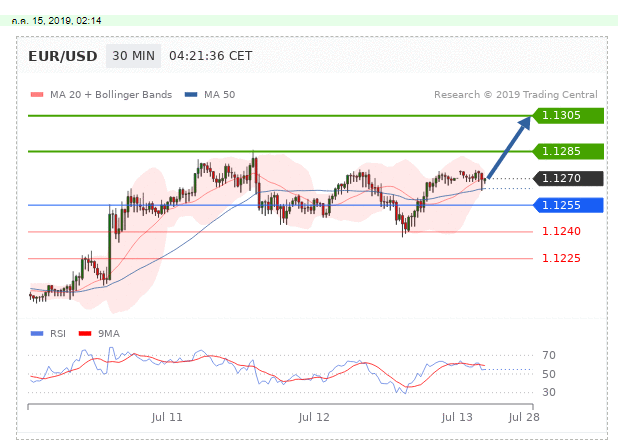This screenshot has width=618, height=447.
Task: Click the Research © 2019 Trading Central credit
Action: 516,95
